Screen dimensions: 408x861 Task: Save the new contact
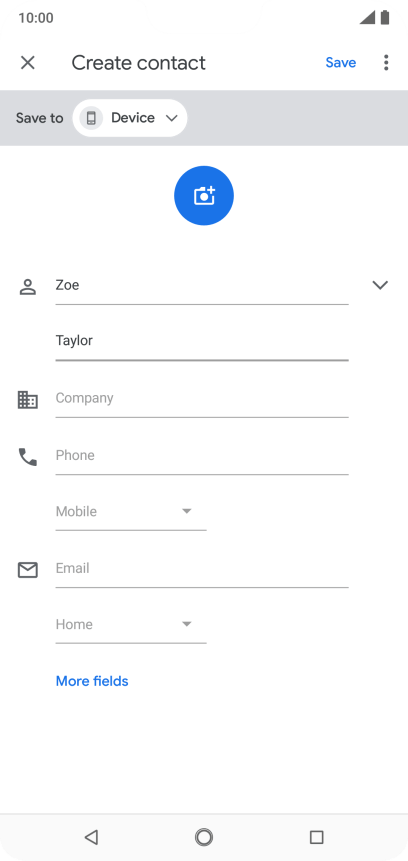(340, 63)
